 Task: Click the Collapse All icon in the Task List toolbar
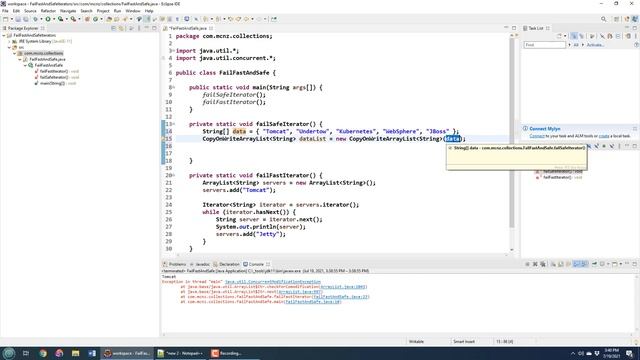pyautogui.click(x=618, y=36)
